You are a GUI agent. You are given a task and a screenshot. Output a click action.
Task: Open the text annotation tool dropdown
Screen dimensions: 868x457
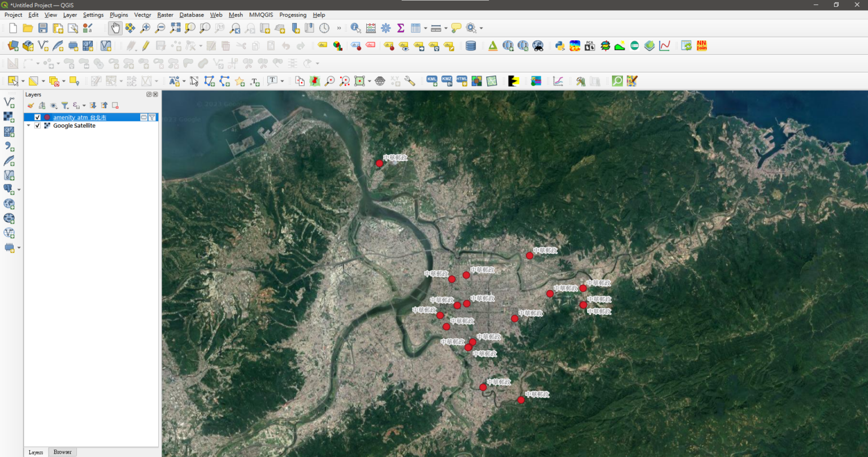281,80
